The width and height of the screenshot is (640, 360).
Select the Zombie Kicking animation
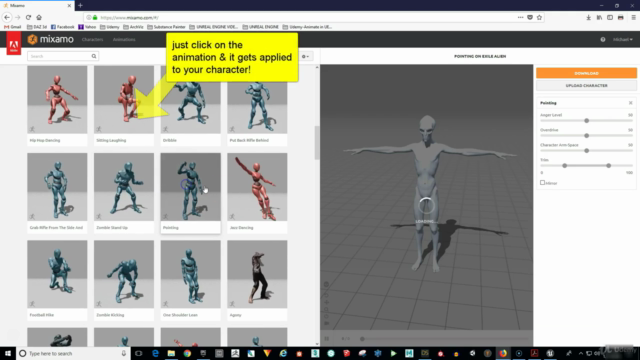124,280
